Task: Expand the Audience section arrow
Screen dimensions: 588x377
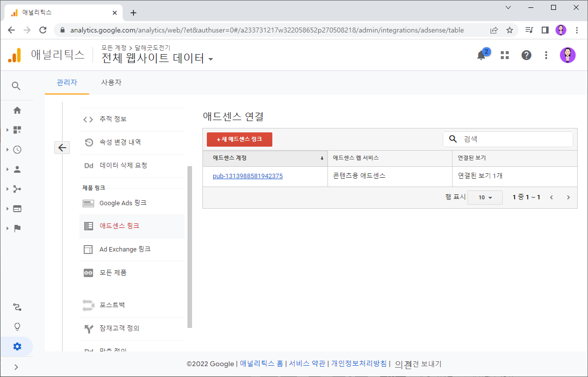Action: tap(7, 169)
